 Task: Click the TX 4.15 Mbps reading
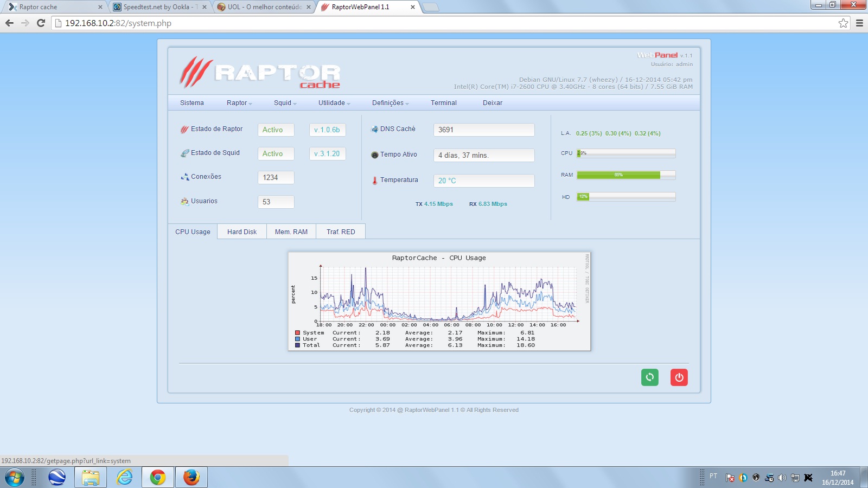[434, 204]
